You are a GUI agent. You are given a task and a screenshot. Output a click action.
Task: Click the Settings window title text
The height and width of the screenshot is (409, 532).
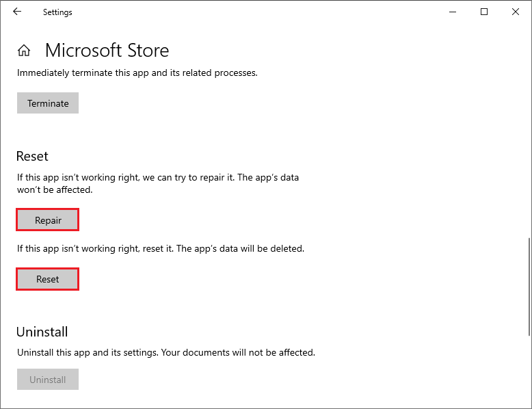pos(57,12)
